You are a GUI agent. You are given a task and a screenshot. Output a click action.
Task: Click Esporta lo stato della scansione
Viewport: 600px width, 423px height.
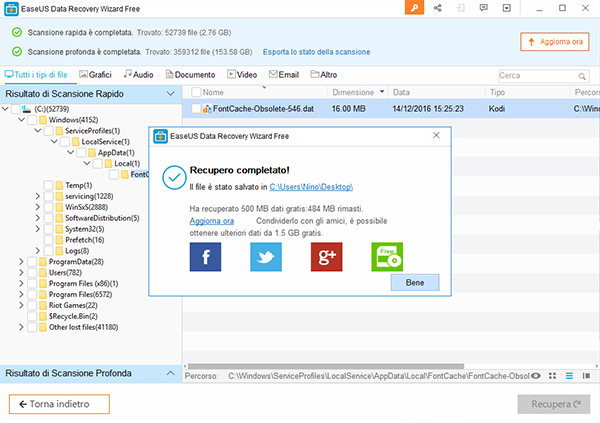coord(316,52)
